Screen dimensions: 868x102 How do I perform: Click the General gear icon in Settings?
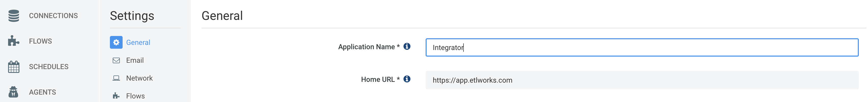click(116, 42)
